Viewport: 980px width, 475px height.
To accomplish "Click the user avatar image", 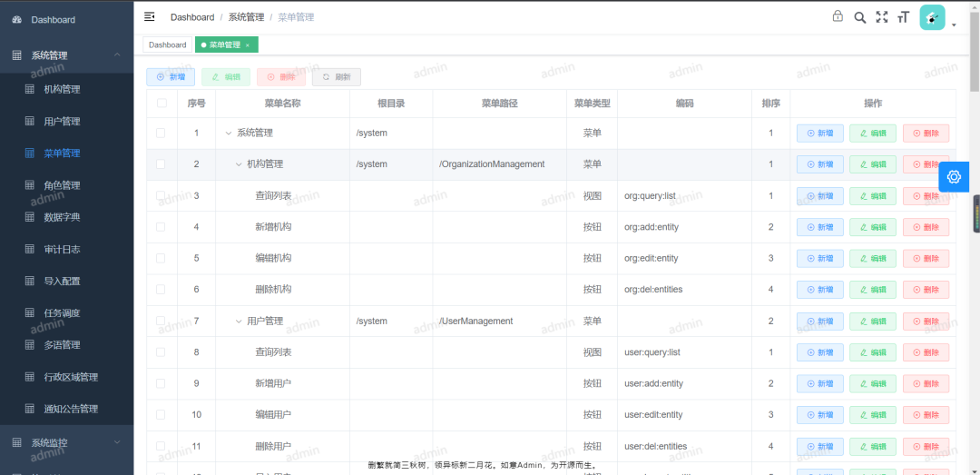I will coord(932,17).
